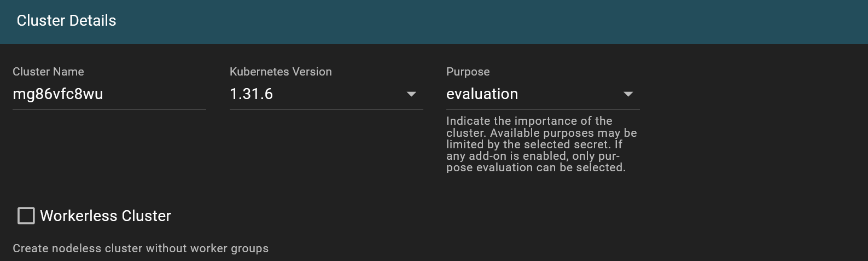
Task: Click the Purpose field label
Action: click(x=468, y=72)
